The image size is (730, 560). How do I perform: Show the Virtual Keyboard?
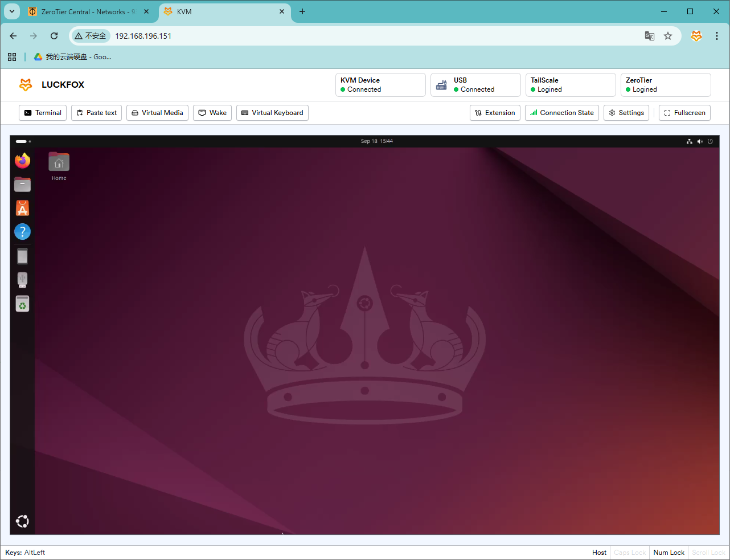(x=272, y=113)
